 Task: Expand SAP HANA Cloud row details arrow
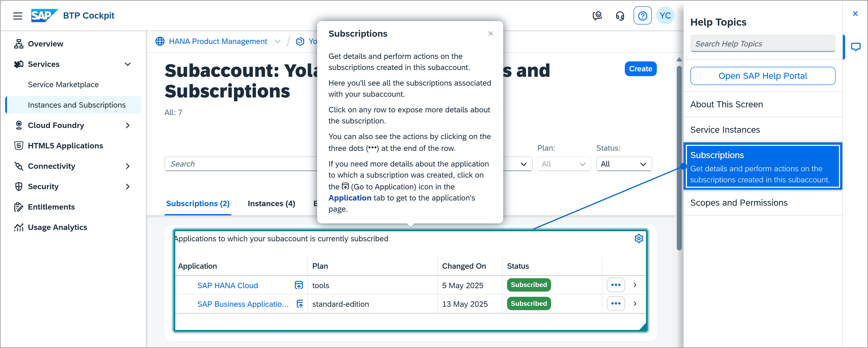[x=635, y=285]
